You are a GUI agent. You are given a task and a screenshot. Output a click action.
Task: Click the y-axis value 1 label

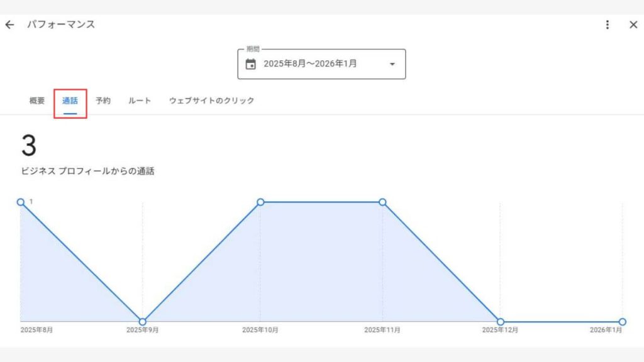(x=31, y=202)
